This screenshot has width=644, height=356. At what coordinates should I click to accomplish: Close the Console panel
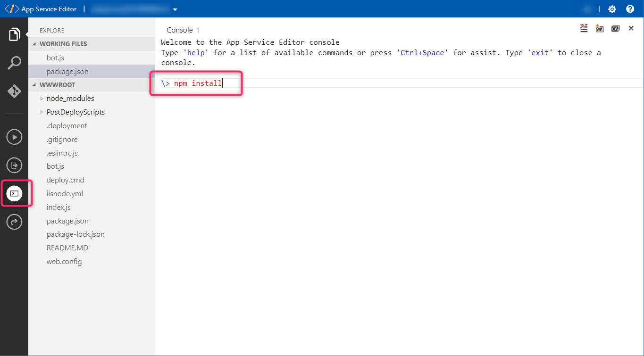[x=631, y=28]
